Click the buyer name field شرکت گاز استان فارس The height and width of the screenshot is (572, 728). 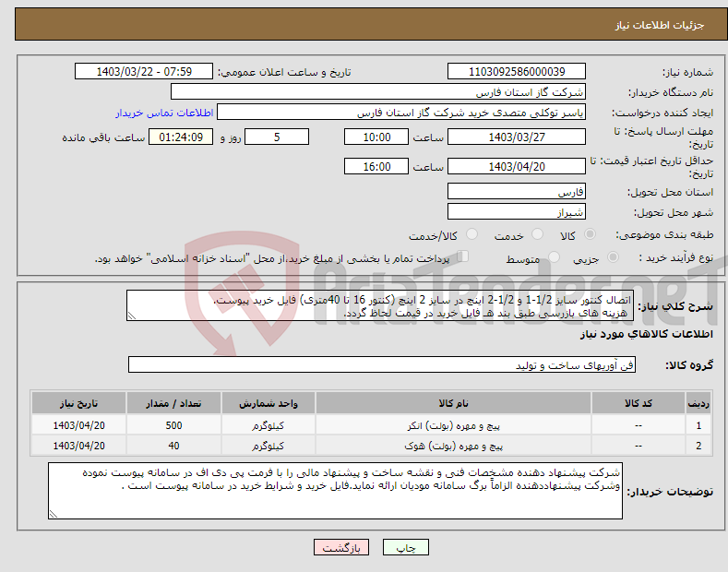click(x=378, y=92)
